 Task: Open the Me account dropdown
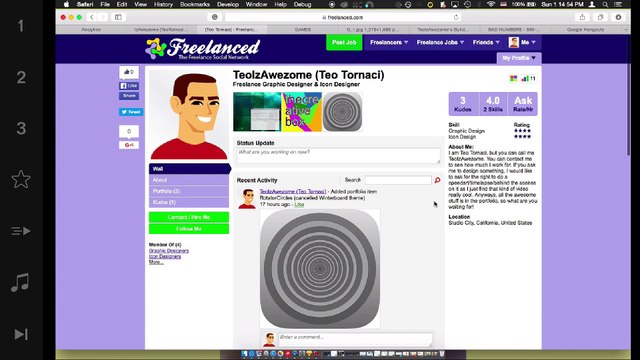[522, 42]
